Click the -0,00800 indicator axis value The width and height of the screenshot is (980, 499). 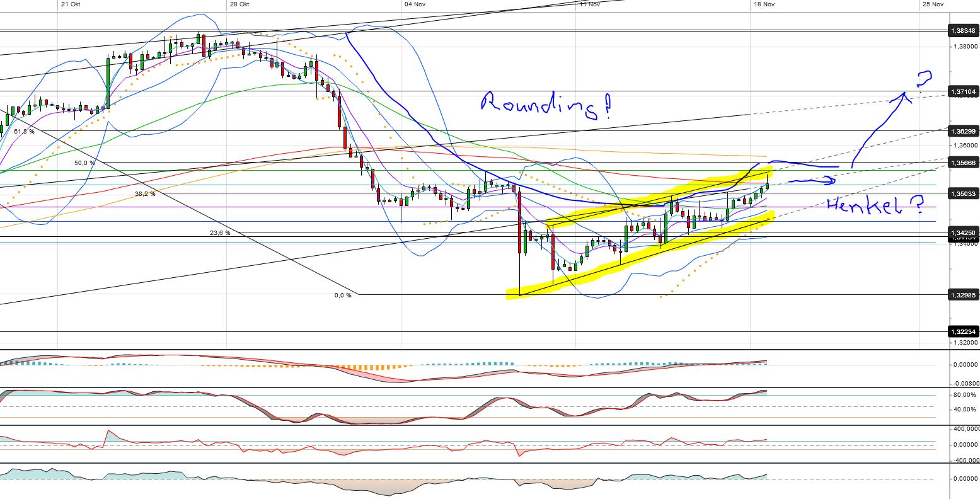[x=965, y=382]
